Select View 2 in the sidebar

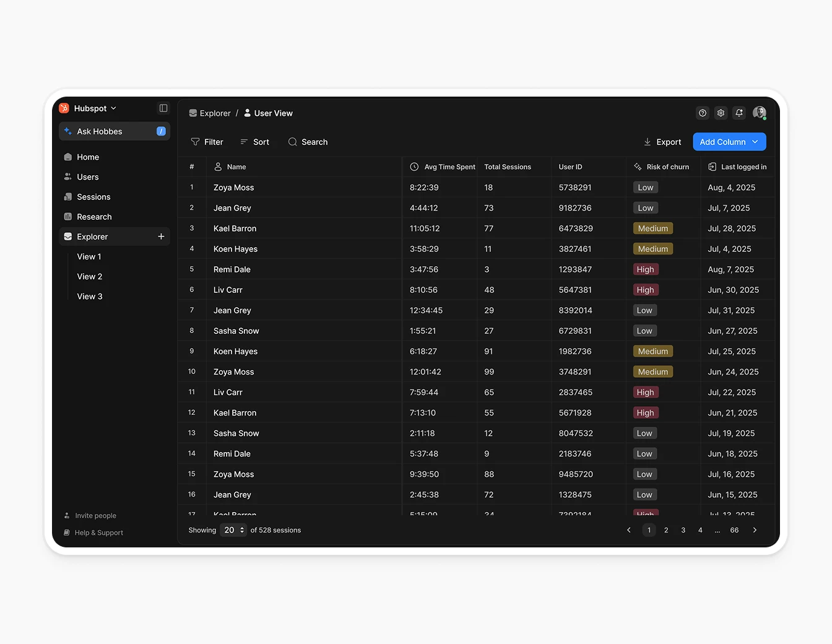89,276
